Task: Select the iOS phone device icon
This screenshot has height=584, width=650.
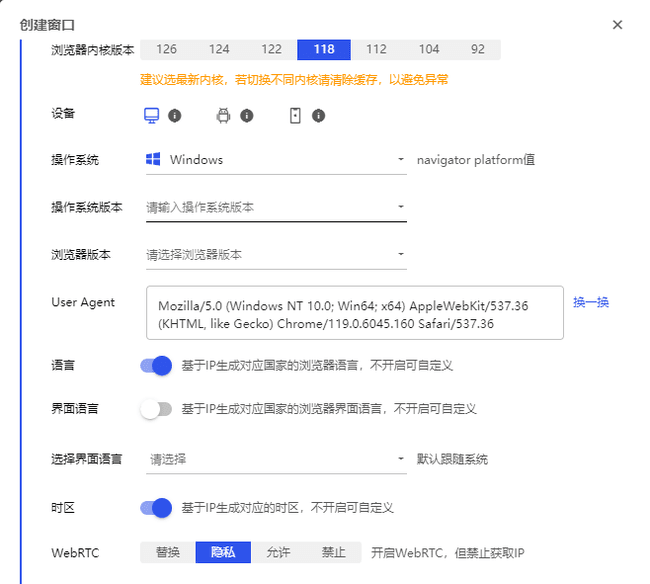Action: (295, 116)
